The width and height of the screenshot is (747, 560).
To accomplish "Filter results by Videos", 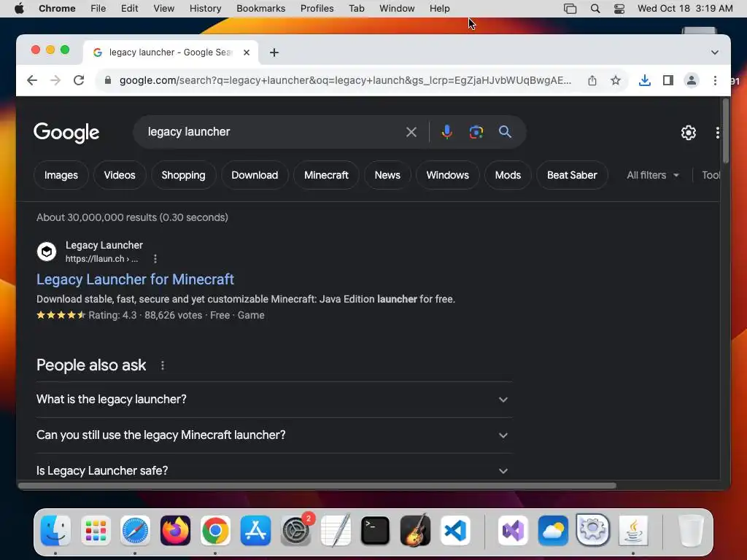I will pyautogui.click(x=120, y=175).
